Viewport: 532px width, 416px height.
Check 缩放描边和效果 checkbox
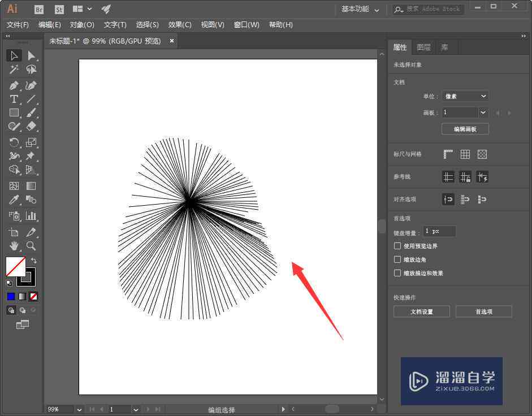click(x=397, y=273)
